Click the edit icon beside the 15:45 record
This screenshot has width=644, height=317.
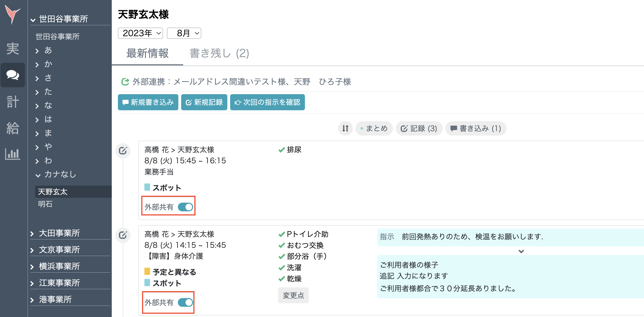pyautogui.click(x=123, y=151)
